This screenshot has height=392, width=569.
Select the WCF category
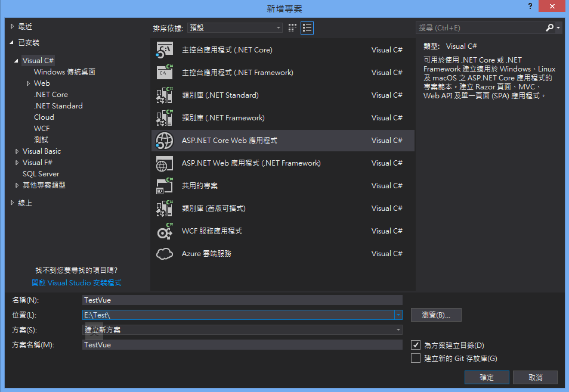42,128
